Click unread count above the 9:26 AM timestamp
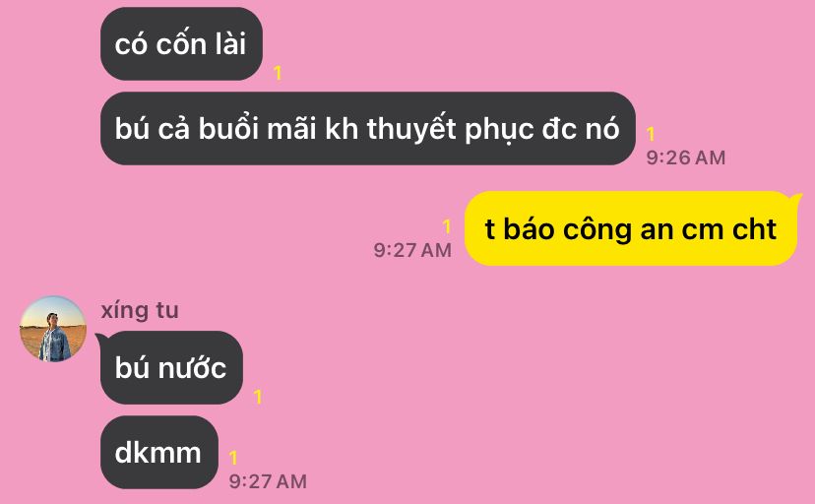The width and height of the screenshot is (815, 504). [651, 134]
